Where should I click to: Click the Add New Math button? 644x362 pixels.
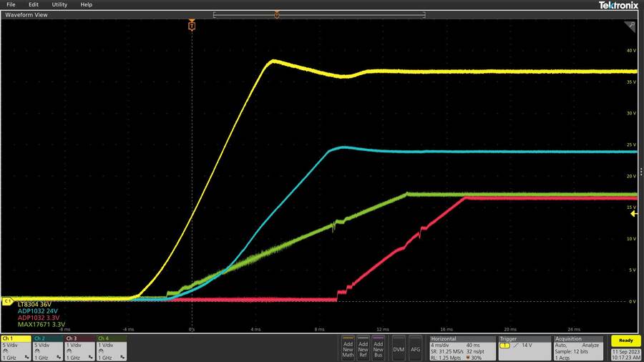pos(348,348)
